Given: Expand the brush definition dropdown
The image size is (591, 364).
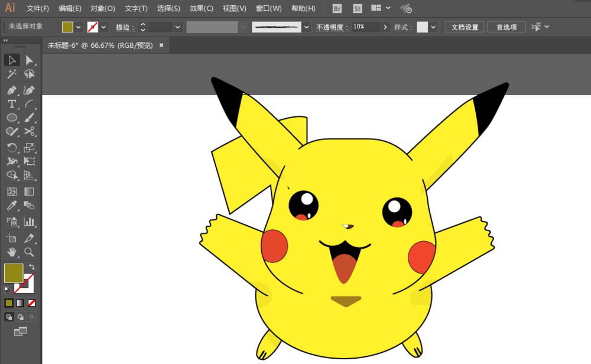Looking at the screenshot, I should point(306,27).
